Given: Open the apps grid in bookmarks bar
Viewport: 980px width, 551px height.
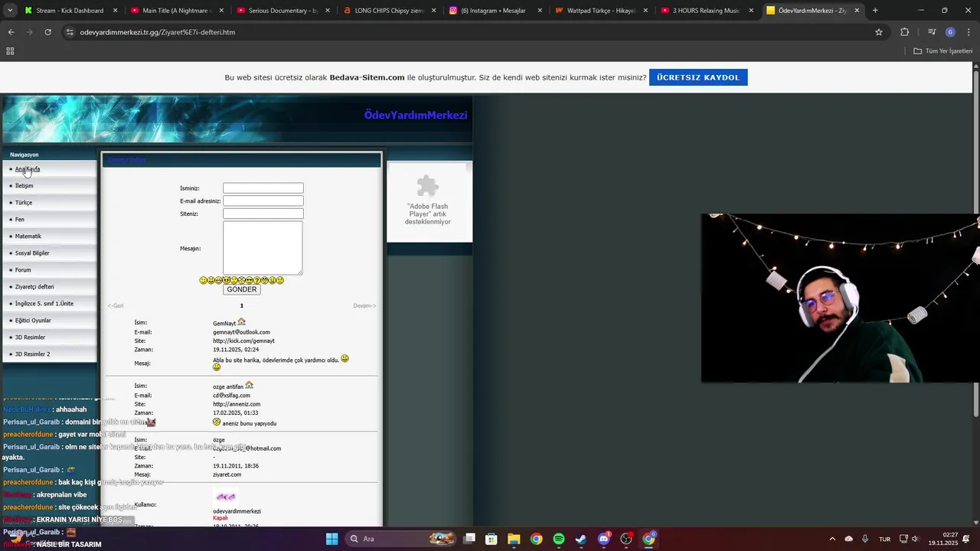Looking at the screenshot, I should click(10, 51).
